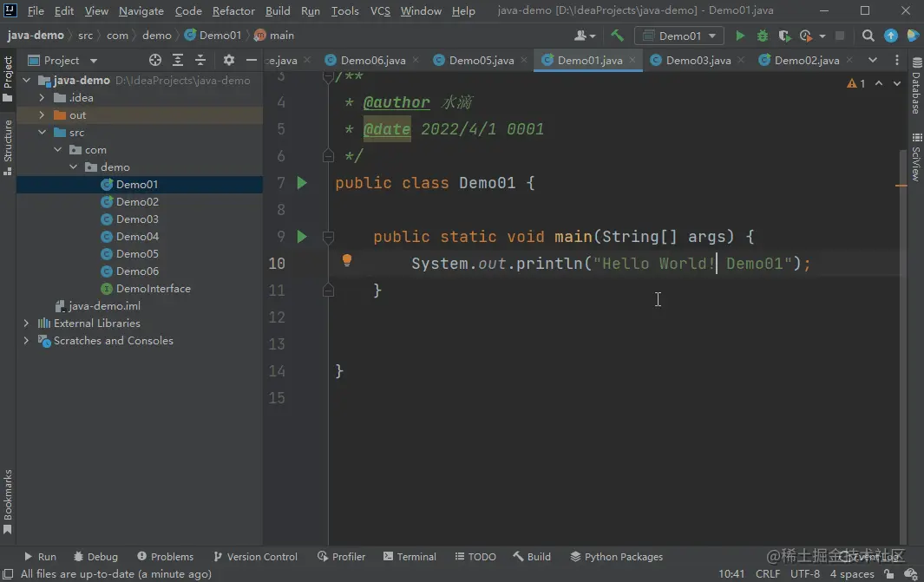Run the Demo01 configuration with green play button
The width and height of the screenshot is (924, 582).
pos(739,36)
